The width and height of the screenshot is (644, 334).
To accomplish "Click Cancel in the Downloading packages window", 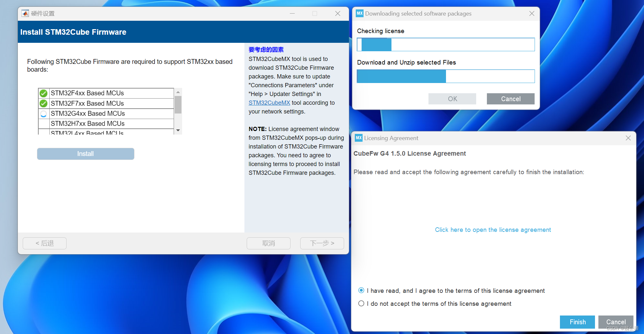I will (511, 99).
